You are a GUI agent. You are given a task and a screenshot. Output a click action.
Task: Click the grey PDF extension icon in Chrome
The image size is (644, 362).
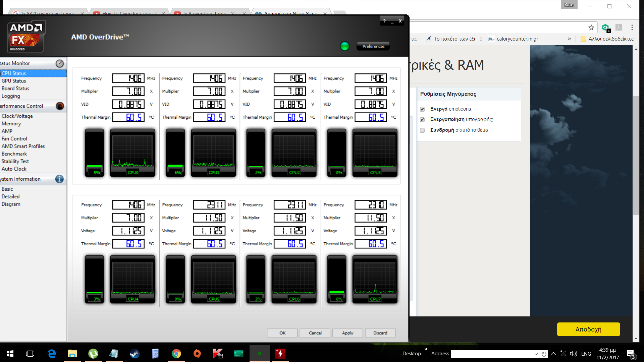click(x=619, y=27)
